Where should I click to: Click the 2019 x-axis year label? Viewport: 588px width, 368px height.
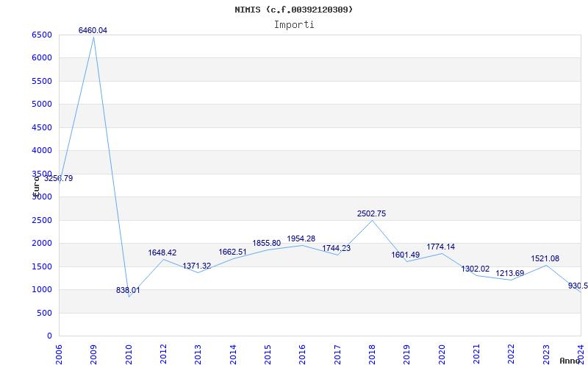[x=407, y=355]
